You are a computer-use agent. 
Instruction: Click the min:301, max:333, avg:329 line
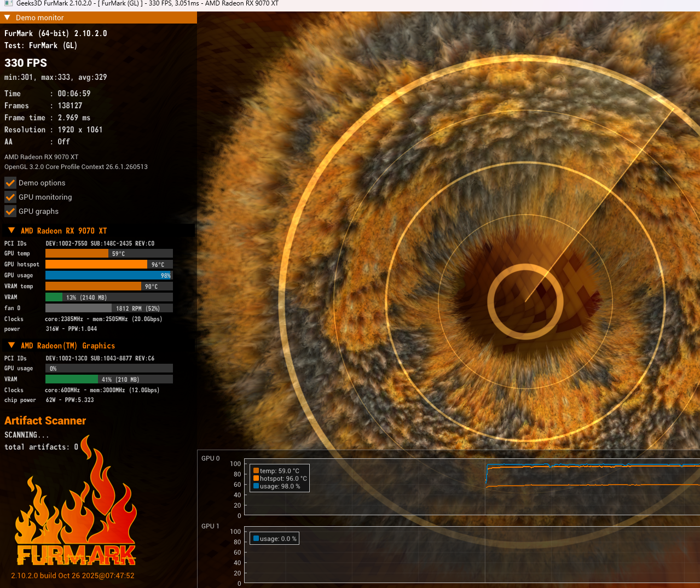pyautogui.click(x=56, y=77)
